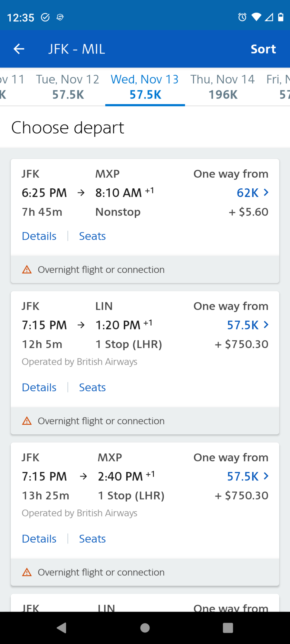Screen dimensions: 290x644
Task: Expand the 57.5K fare for 2:40 PM MXP flight
Action: [248, 476]
